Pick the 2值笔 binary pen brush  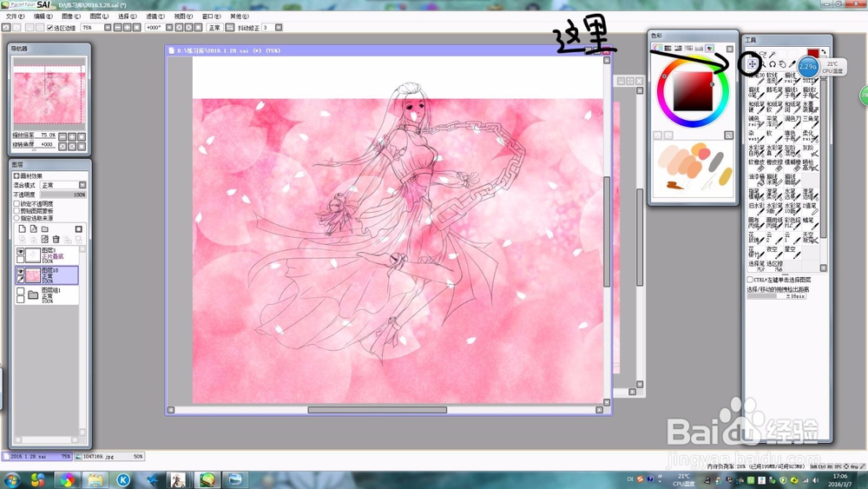[811, 208]
